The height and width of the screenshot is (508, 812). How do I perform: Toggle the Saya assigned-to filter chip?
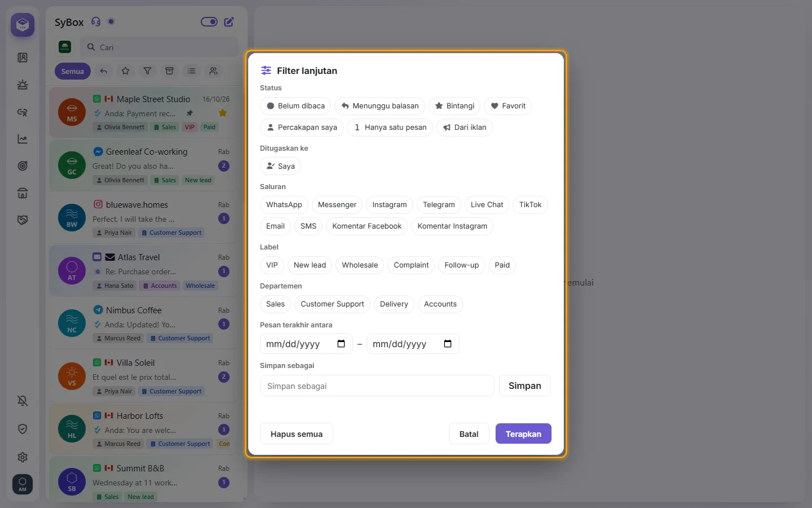pyautogui.click(x=280, y=167)
